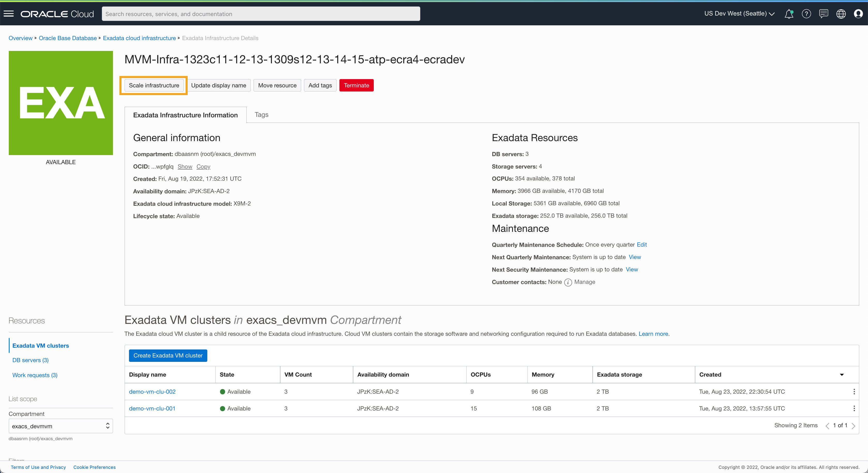868x473 pixels.
Task: Select DB servers (3) in Resources
Action: tap(30, 360)
